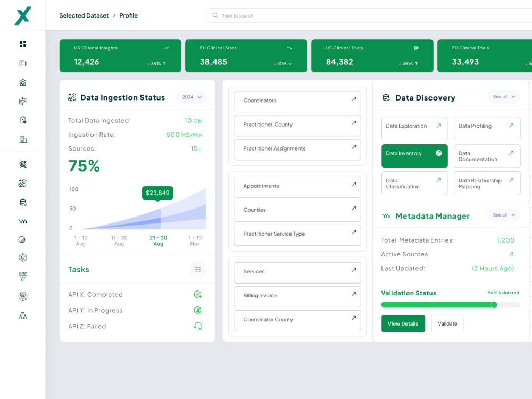532x399 pixels.
Task: Click the $23,849 chart tooltip
Action: click(157, 193)
